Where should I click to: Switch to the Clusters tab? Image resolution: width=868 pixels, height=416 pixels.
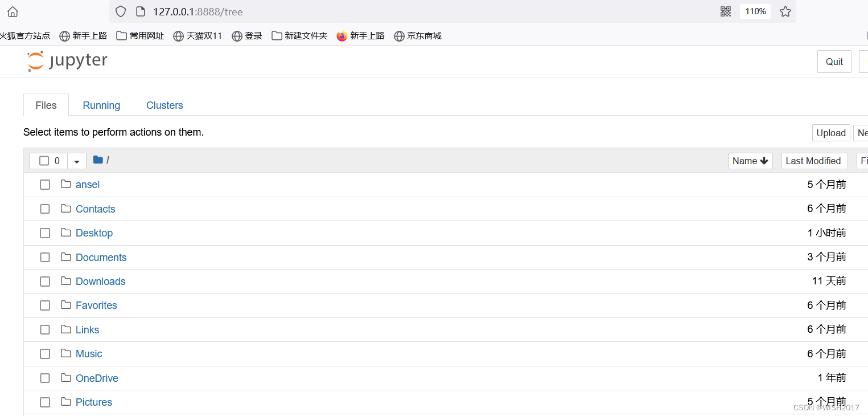164,105
